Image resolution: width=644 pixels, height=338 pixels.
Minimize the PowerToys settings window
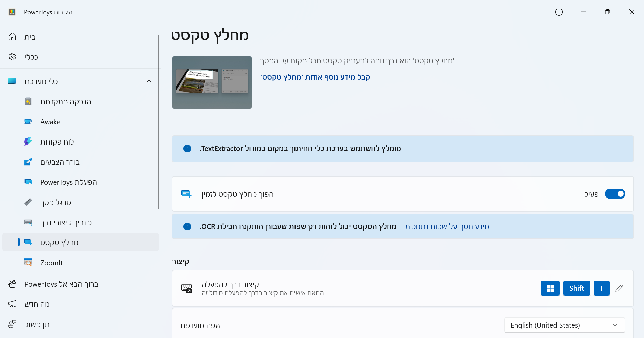(583, 12)
